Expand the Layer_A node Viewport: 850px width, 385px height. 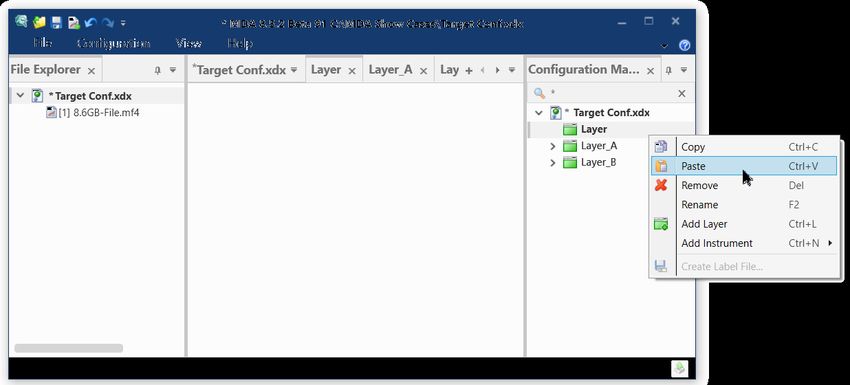coord(552,146)
